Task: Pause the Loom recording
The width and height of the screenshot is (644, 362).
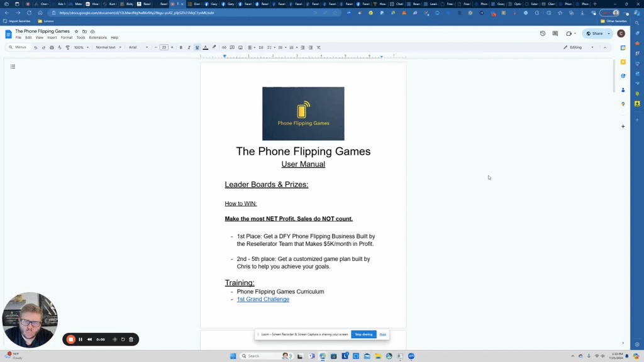Action: tap(80, 339)
